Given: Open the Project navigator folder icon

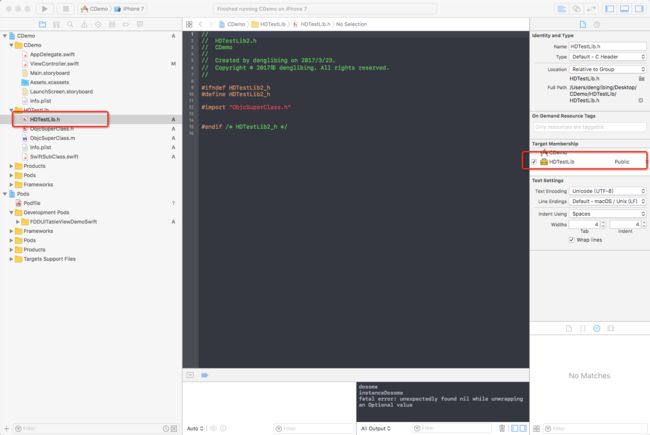Looking at the screenshot, I should (42, 24).
